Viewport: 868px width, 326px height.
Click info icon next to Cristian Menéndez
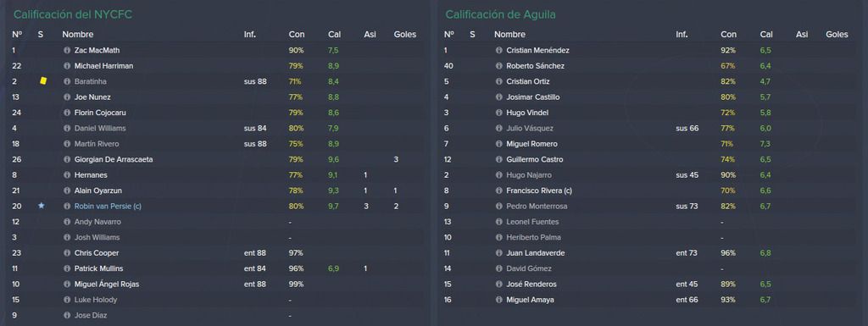pyautogui.click(x=499, y=50)
